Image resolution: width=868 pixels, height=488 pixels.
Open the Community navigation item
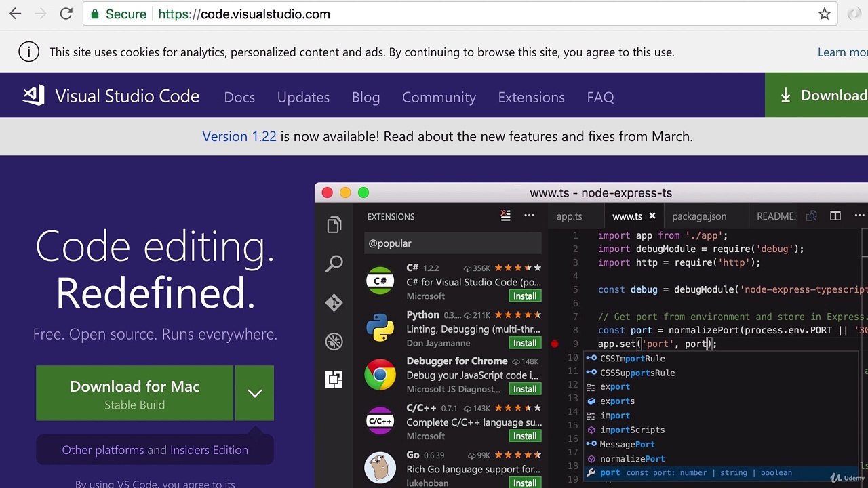click(439, 97)
